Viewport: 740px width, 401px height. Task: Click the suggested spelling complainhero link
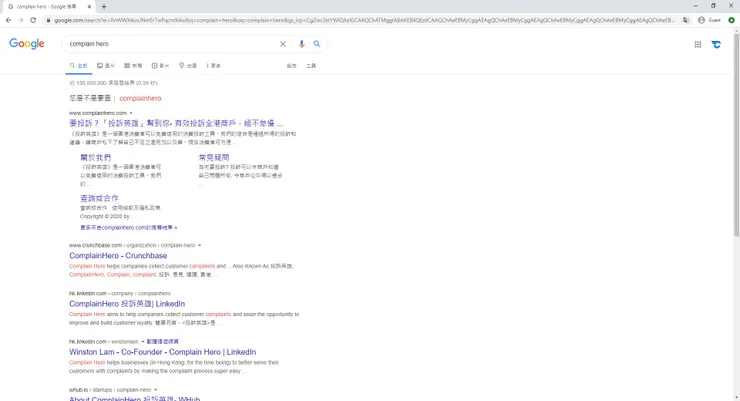click(x=140, y=98)
